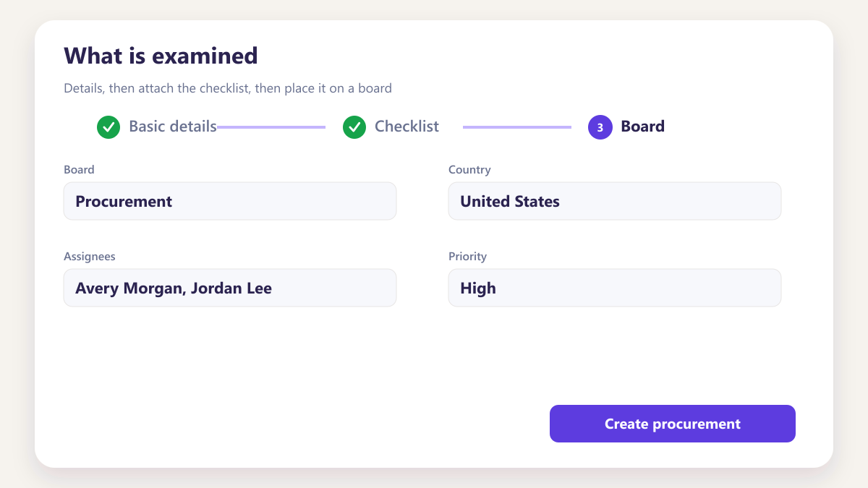Submit with the Create procurement button
This screenshot has width=868, height=488.
tap(673, 424)
